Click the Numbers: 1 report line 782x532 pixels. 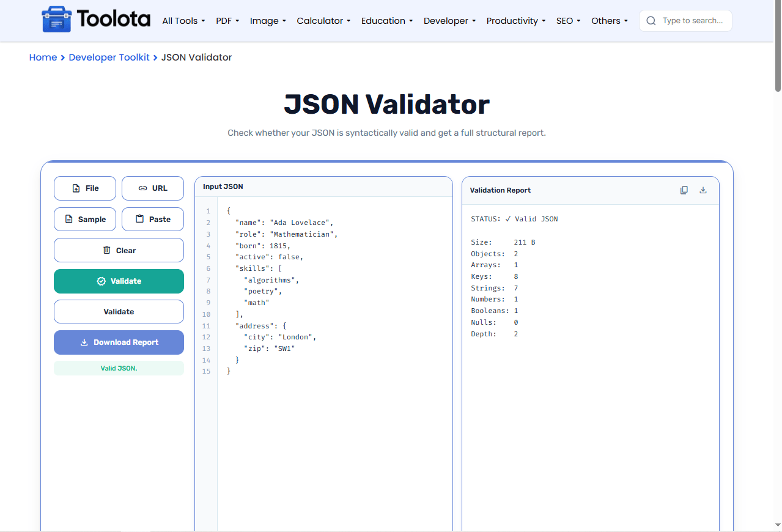tap(495, 300)
